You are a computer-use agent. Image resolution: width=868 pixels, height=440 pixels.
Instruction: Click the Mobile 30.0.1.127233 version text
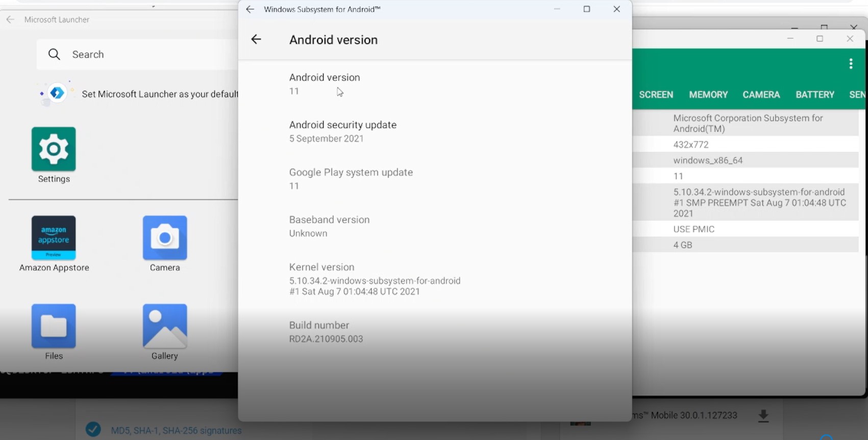click(x=694, y=416)
